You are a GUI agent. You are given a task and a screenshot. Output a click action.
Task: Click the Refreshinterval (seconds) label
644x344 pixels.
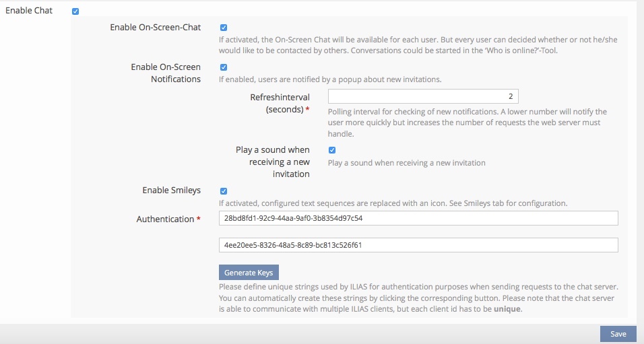280,103
